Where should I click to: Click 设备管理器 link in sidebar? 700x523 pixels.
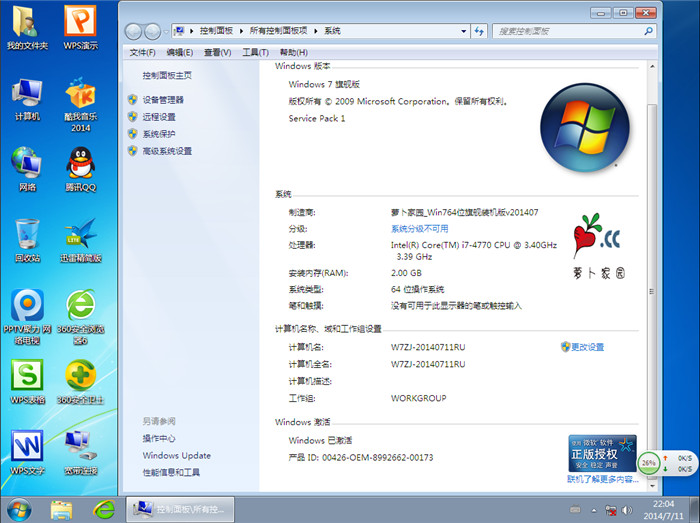click(163, 100)
